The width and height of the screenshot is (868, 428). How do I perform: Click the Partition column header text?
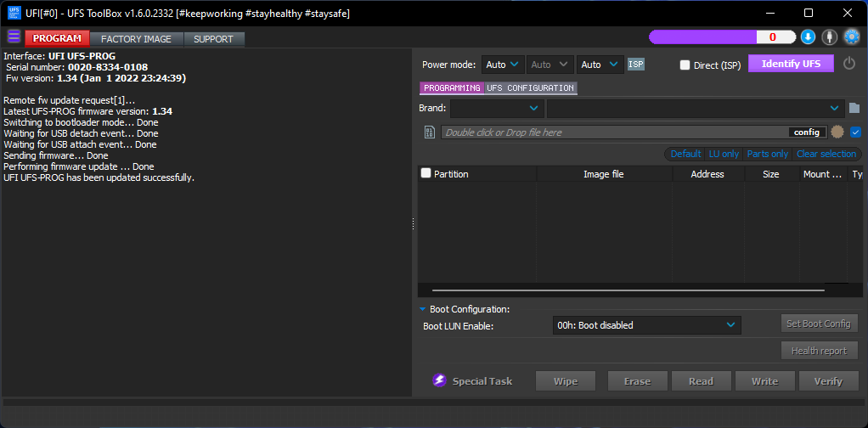coord(451,174)
